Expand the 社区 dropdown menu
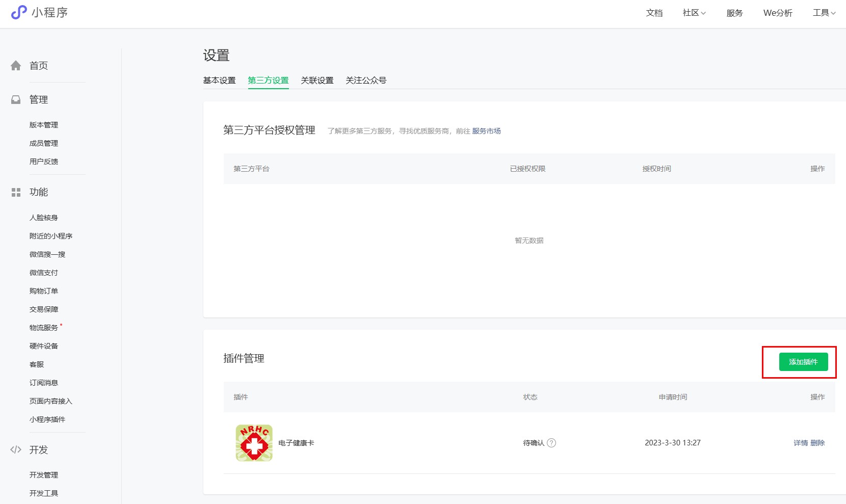The image size is (846, 504). (x=694, y=13)
